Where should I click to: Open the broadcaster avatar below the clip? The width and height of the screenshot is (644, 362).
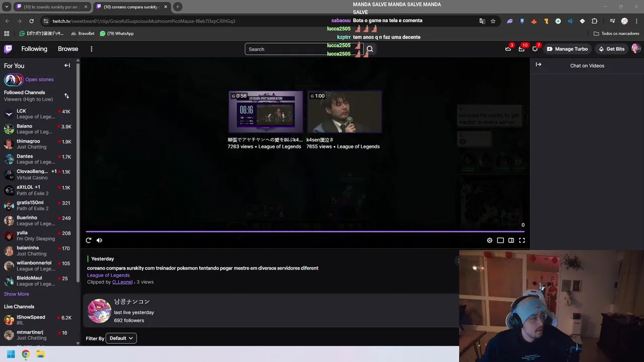pos(99,311)
